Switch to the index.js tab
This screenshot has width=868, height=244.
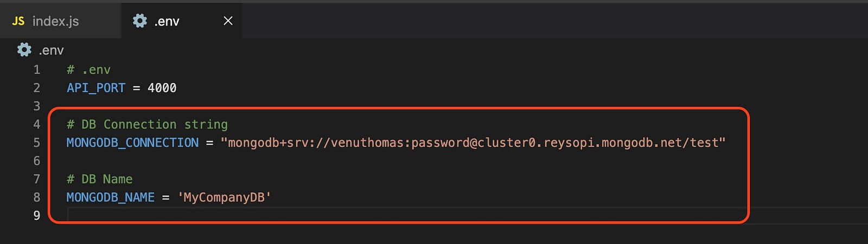tap(60, 21)
